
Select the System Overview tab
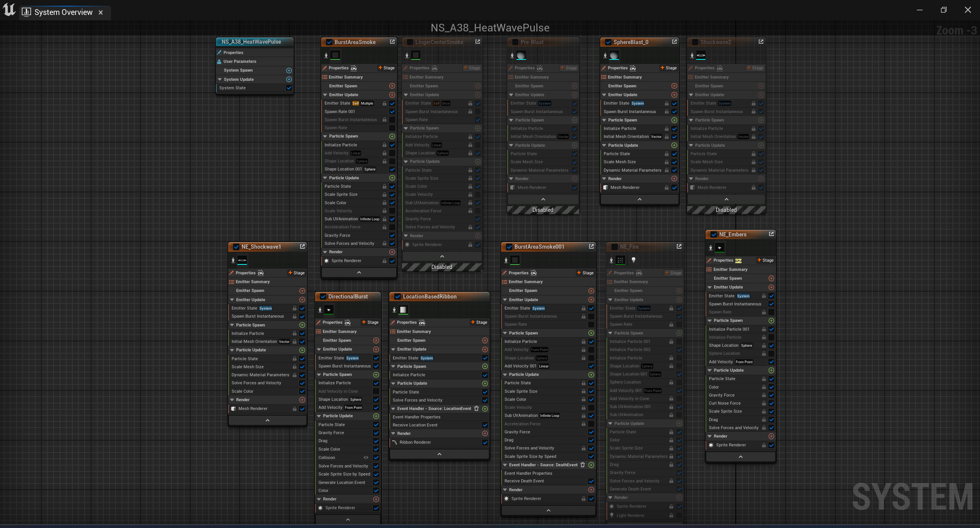click(x=63, y=12)
